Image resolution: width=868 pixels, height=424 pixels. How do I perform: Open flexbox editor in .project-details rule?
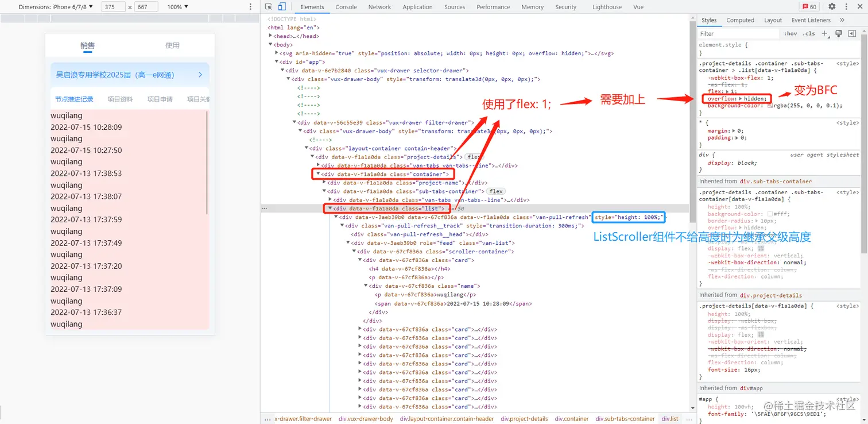click(x=761, y=334)
